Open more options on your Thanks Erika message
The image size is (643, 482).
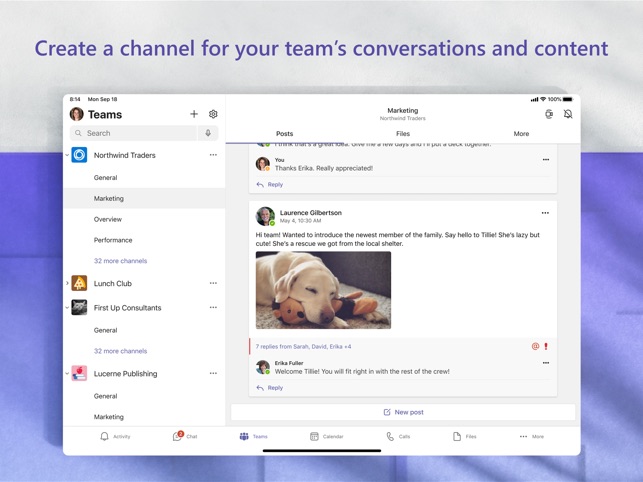click(x=546, y=160)
